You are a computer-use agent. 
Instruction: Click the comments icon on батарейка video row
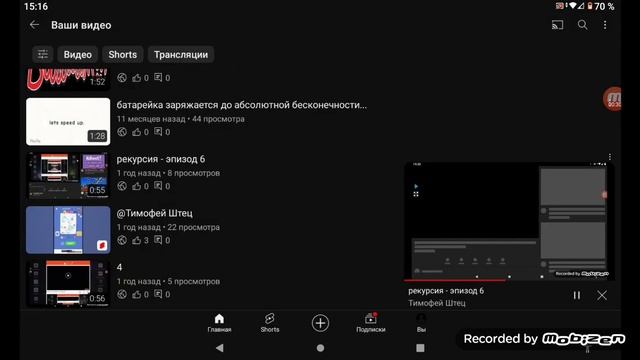pyautogui.click(x=158, y=132)
